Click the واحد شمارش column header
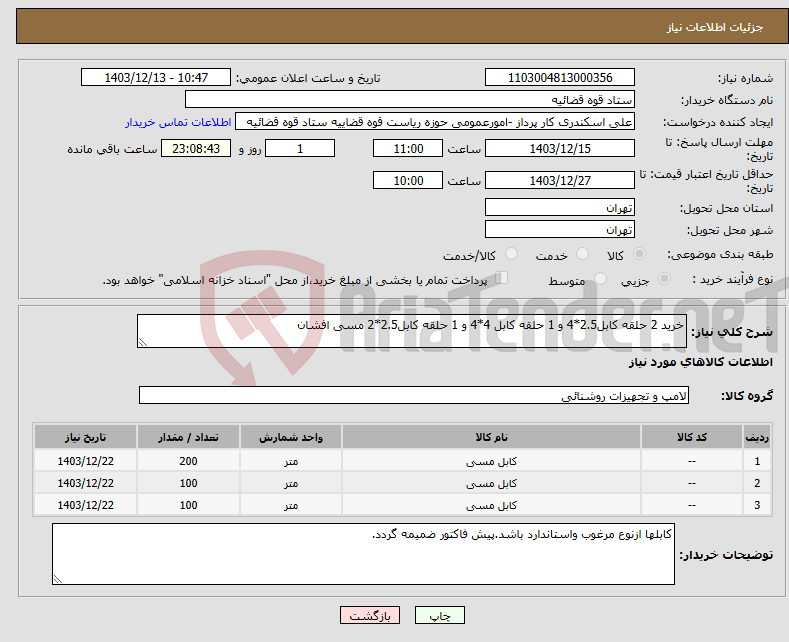The image size is (789, 642). pos(291,437)
